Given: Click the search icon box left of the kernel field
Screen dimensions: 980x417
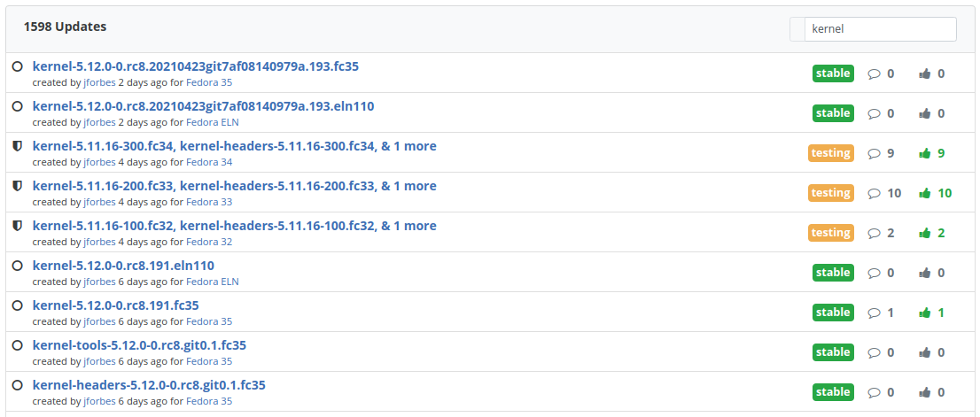Looking at the screenshot, I should click(797, 28).
